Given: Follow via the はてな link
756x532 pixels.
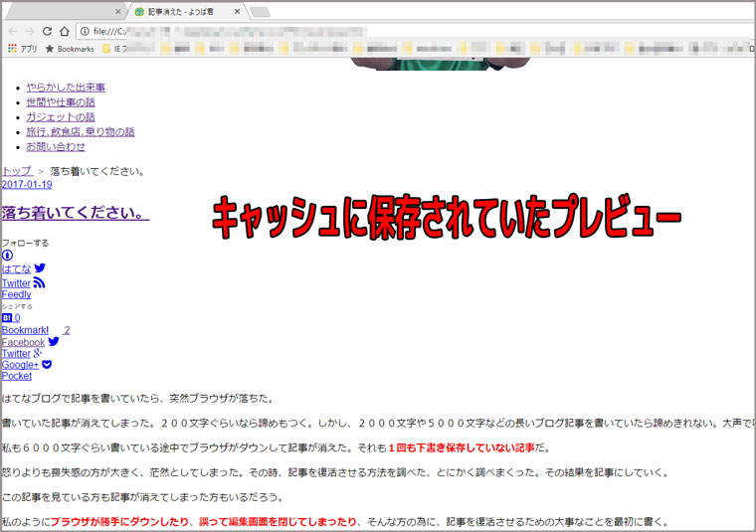Looking at the screenshot, I should (x=16, y=268).
